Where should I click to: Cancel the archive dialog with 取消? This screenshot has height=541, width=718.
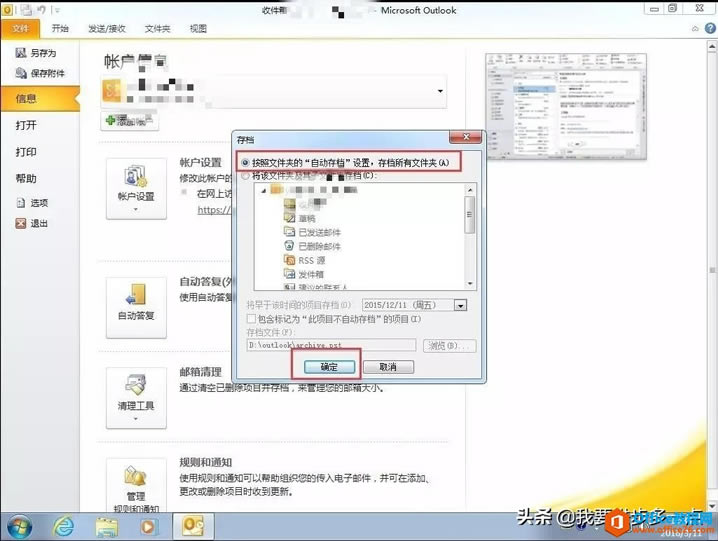(388, 367)
